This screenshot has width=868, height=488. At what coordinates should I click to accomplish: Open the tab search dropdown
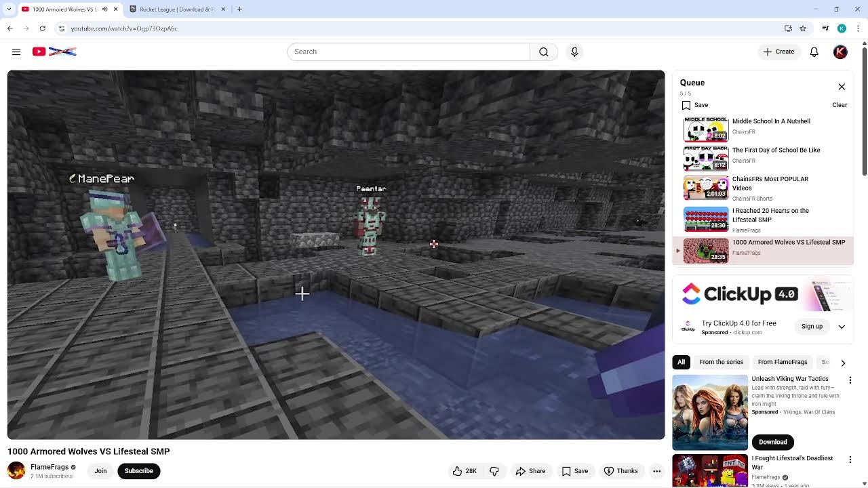pos(8,9)
